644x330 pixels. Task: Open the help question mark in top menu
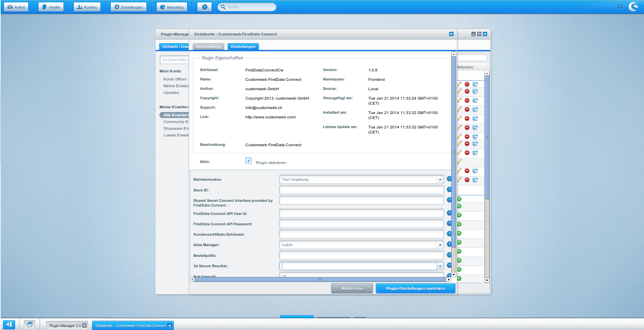tap(204, 7)
